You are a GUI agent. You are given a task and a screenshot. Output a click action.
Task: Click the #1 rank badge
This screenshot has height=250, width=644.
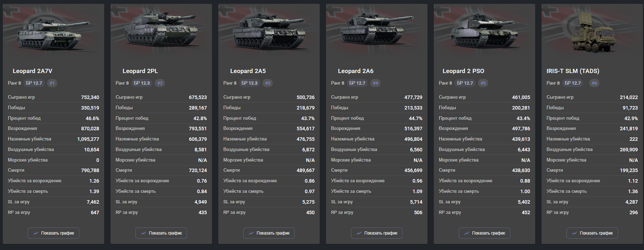(x=52, y=83)
